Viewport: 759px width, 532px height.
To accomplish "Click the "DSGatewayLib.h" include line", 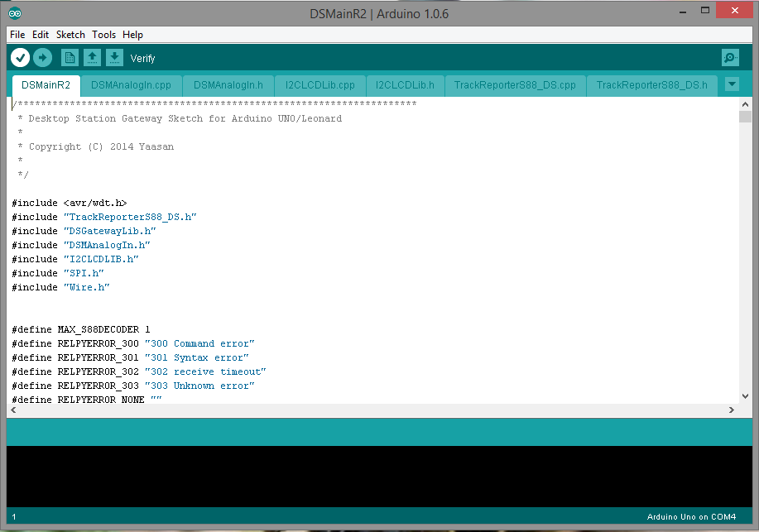I will pos(84,231).
